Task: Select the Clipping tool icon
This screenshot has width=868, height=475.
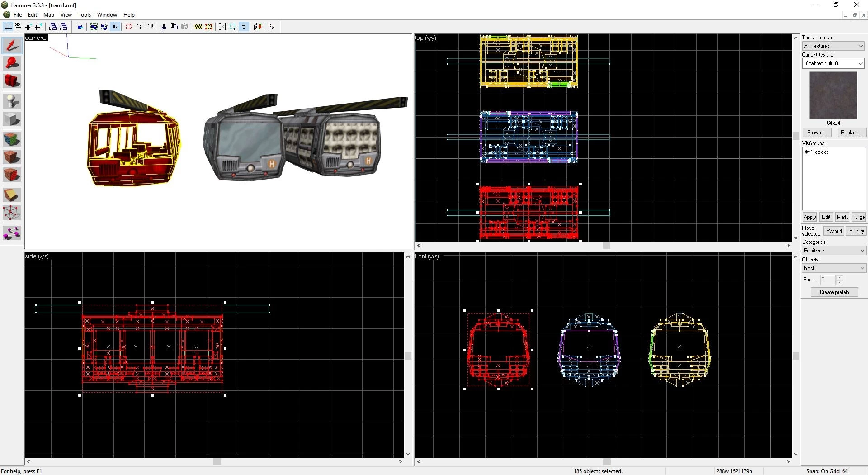Action: click(x=12, y=195)
